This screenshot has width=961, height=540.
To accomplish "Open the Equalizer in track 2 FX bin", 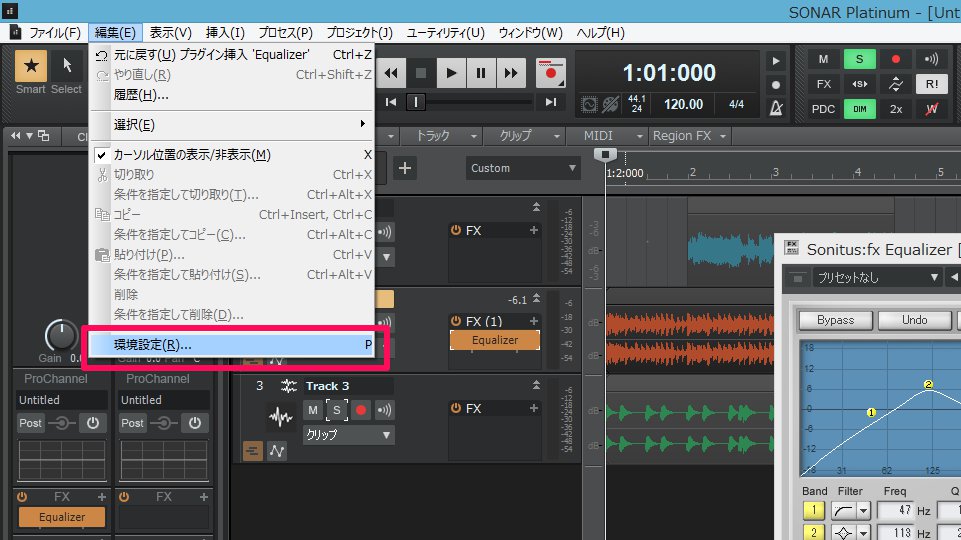I will 495,340.
